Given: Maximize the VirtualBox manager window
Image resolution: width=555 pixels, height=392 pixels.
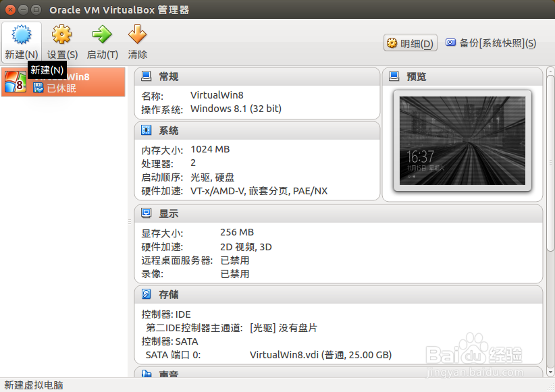Looking at the screenshot, I should point(36,9).
